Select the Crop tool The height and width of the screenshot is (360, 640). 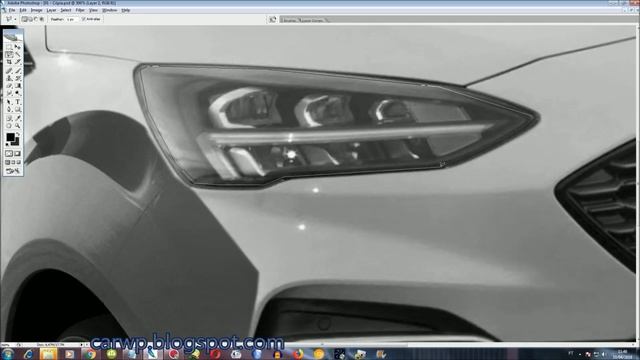(x=9, y=62)
